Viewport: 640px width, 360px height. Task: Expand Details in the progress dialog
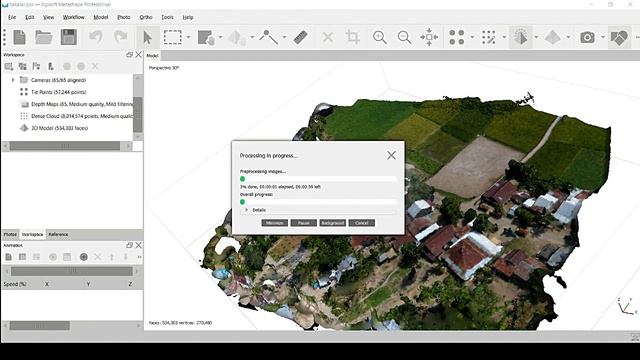(247, 210)
